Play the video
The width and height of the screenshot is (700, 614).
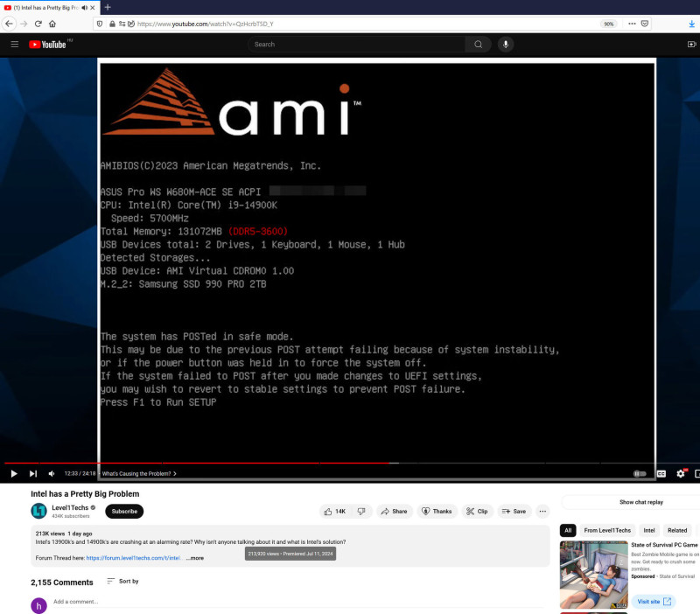point(14,473)
